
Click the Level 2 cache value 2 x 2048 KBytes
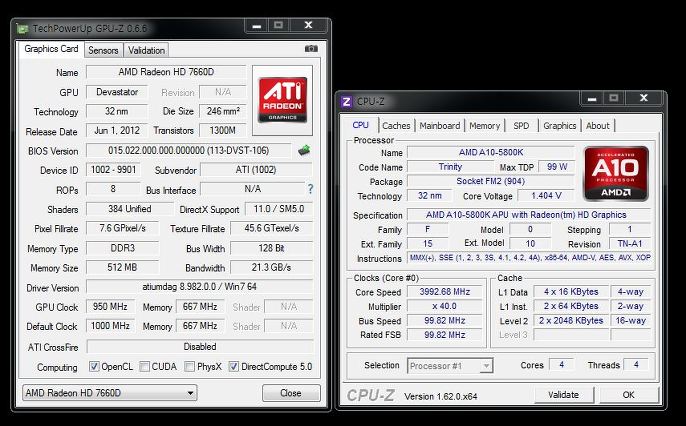pos(571,321)
